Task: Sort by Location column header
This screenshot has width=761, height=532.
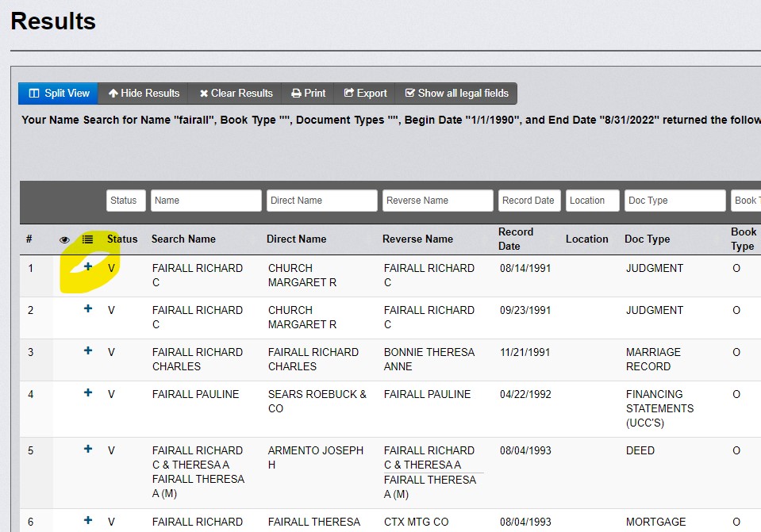Action: (x=586, y=239)
